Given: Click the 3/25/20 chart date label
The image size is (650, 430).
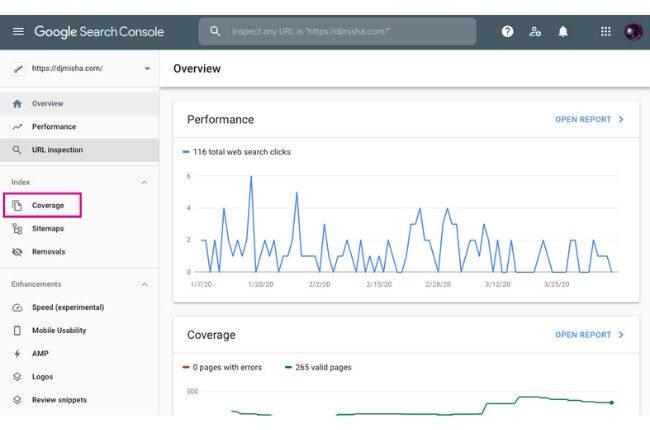Looking at the screenshot, I should [556, 284].
